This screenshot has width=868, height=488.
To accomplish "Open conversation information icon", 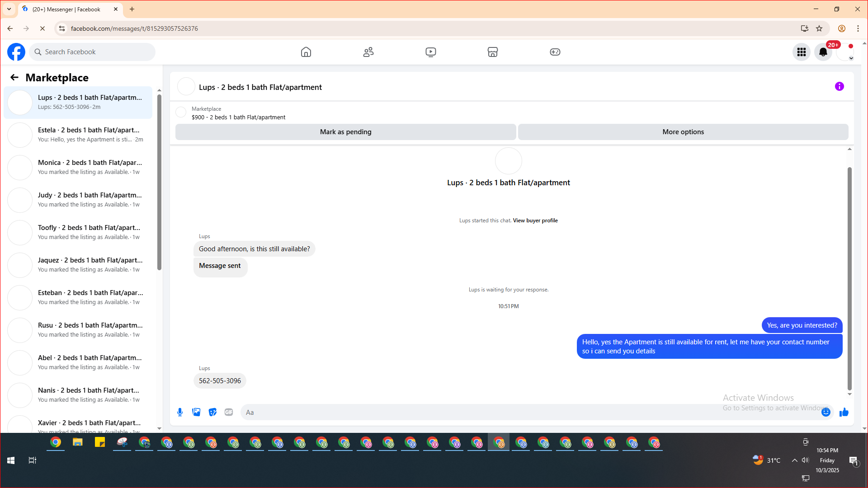I will [x=840, y=86].
